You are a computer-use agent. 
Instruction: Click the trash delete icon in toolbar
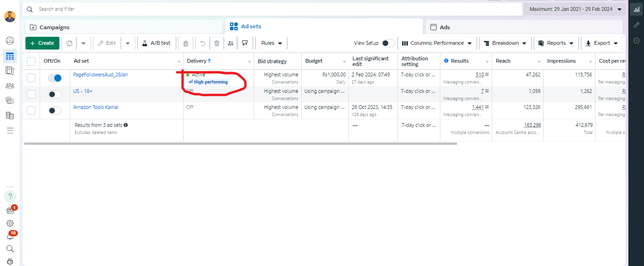pos(217,43)
